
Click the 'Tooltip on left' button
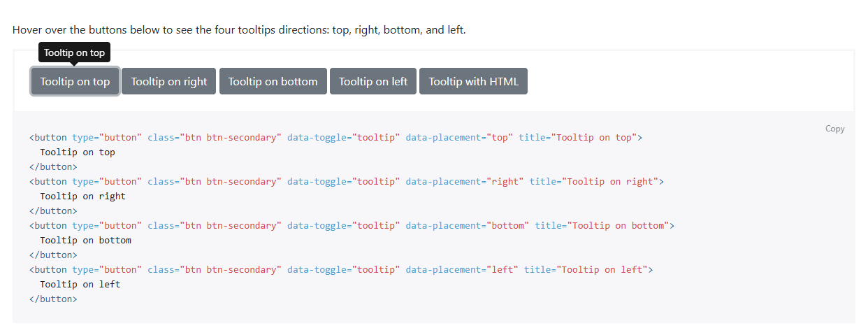pos(373,81)
